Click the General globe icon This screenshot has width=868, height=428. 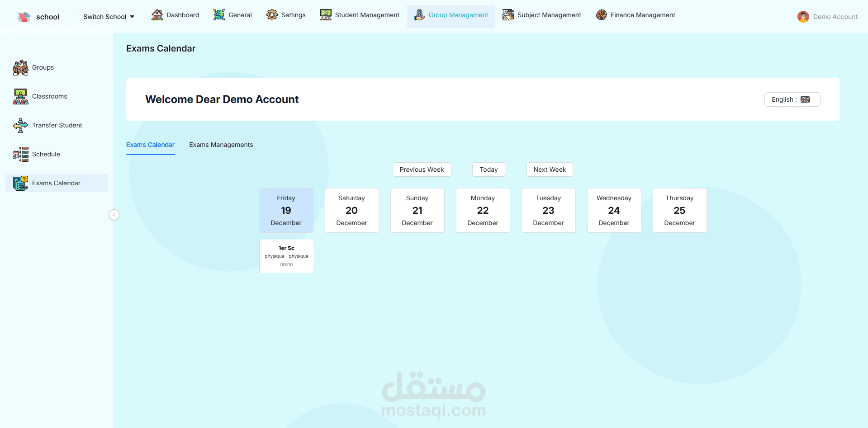coord(219,15)
